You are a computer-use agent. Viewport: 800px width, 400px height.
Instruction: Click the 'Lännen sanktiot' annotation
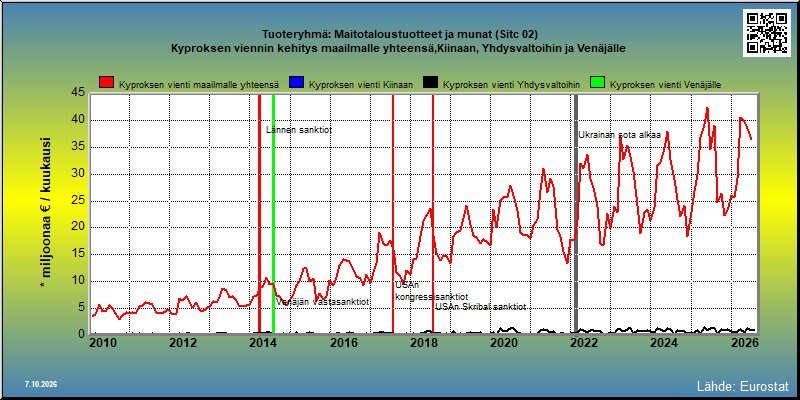click(x=299, y=130)
